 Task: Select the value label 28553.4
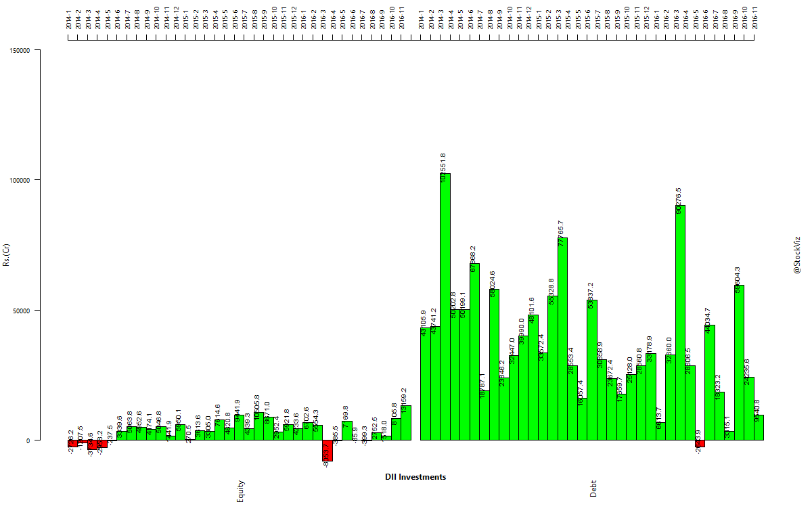tap(571, 362)
